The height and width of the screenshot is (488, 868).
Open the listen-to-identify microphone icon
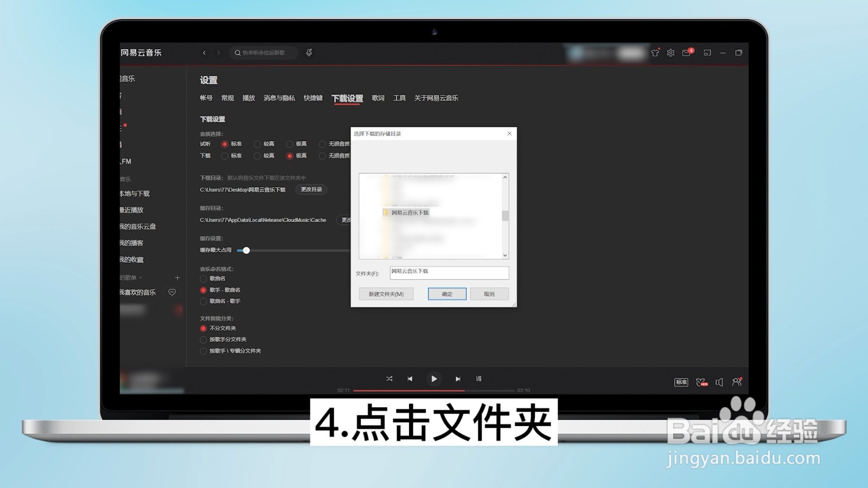[x=309, y=53]
